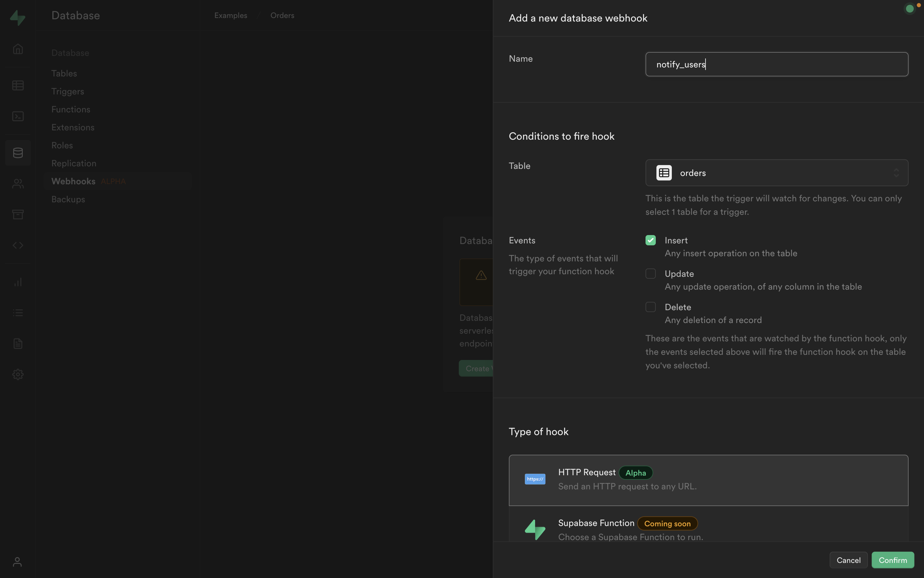This screenshot has width=924, height=578.
Task: Open the Home icon in sidebar
Action: click(x=18, y=49)
